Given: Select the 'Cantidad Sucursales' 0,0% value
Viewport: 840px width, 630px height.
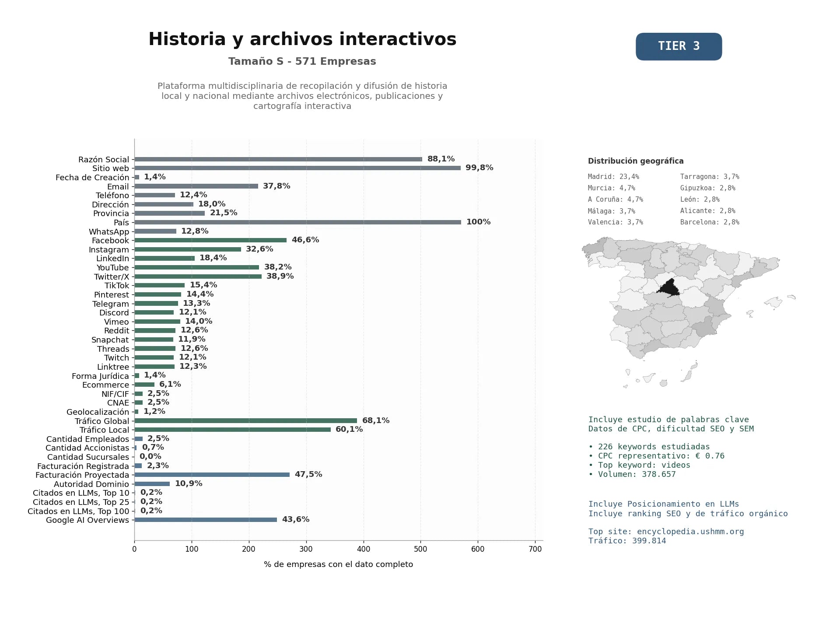Looking at the screenshot, I should click(x=150, y=456).
